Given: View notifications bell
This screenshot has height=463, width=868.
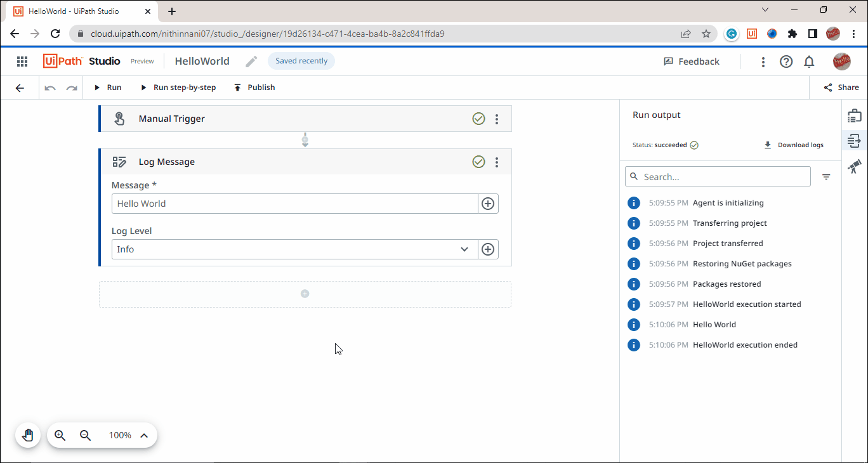Looking at the screenshot, I should pyautogui.click(x=809, y=62).
